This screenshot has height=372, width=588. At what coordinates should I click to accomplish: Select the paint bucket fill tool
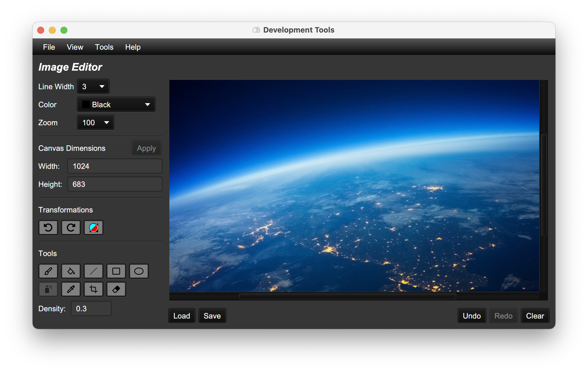[x=71, y=271]
